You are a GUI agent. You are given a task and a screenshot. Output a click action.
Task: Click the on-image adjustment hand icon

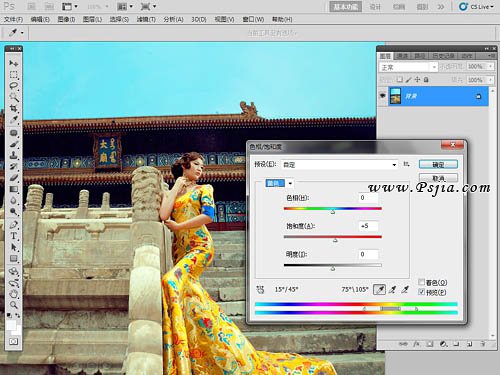point(260,289)
